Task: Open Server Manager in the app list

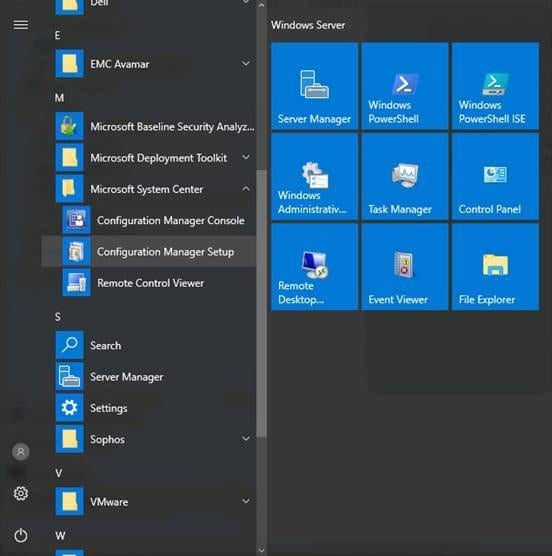Action: [149, 377]
